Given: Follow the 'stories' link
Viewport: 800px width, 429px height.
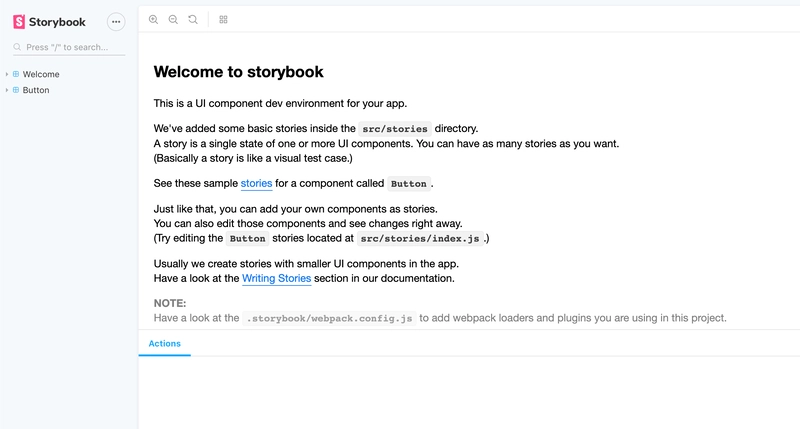Looking at the screenshot, I should click(x=256, y=183).
